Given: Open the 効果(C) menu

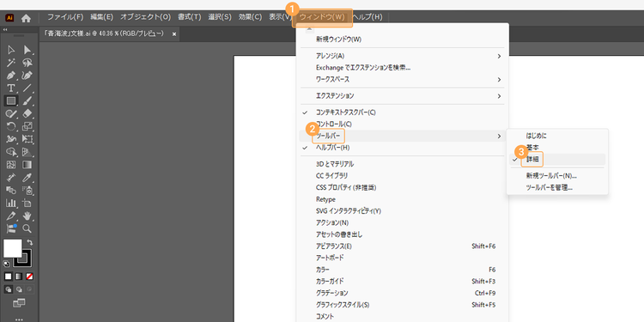Looking at the screenshot, I should coord(250,17).
